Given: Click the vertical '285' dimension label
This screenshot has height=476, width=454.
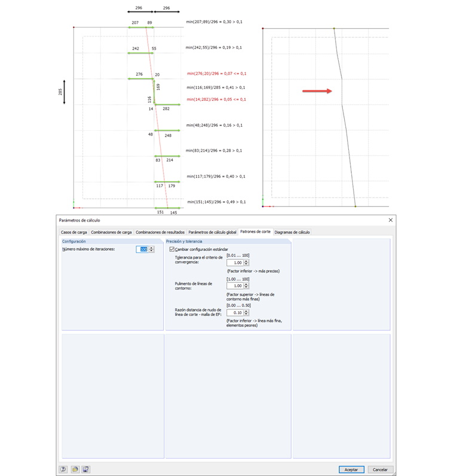Looking at the screenshot, I should (60, 92).
